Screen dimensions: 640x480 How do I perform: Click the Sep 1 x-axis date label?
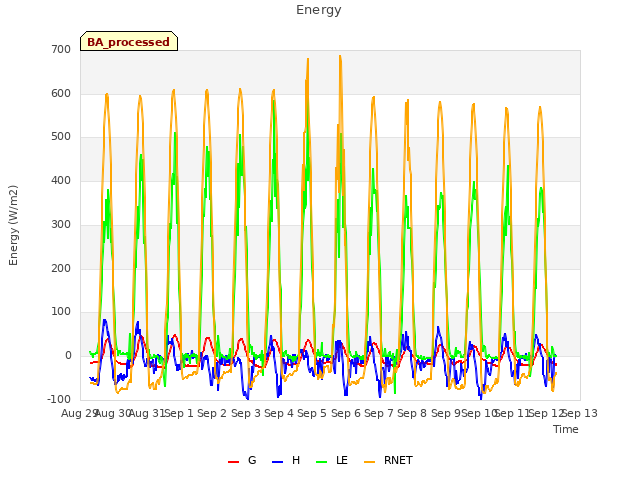point(179,413)
